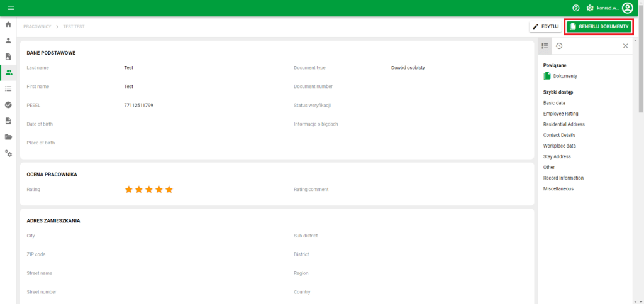Open the gears configuration icon in the sidebar
The image size is (644, 304).
[8, 153]
